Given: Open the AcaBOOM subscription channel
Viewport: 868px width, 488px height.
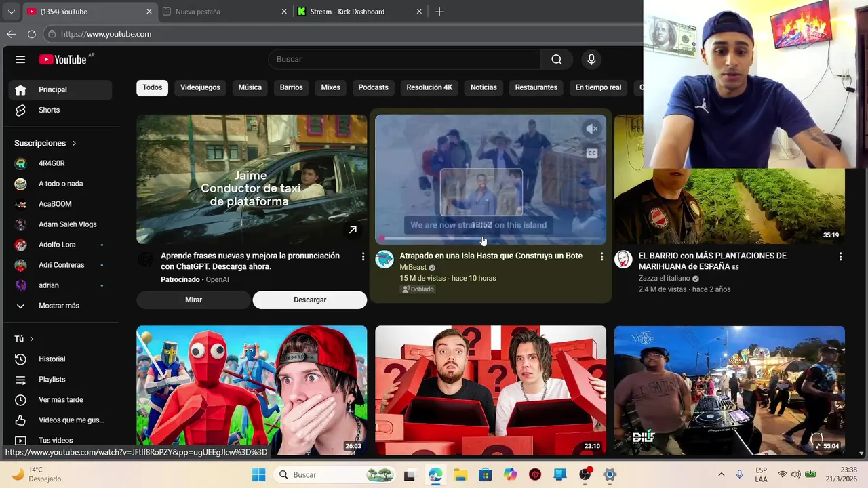Looking at the screenshot, I should pos(60,204).
